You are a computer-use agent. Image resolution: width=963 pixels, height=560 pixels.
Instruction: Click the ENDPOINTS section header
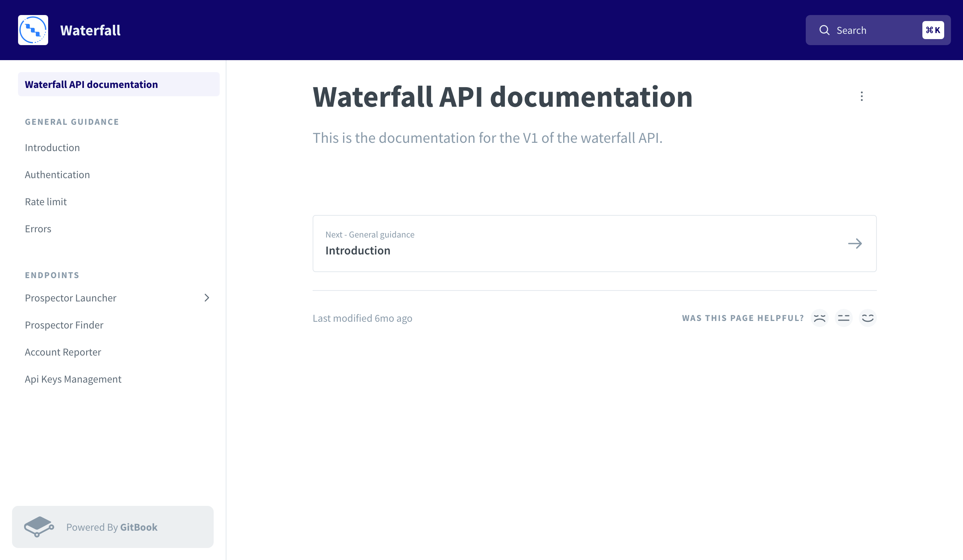pyautogui.click(x=52, y=275)
